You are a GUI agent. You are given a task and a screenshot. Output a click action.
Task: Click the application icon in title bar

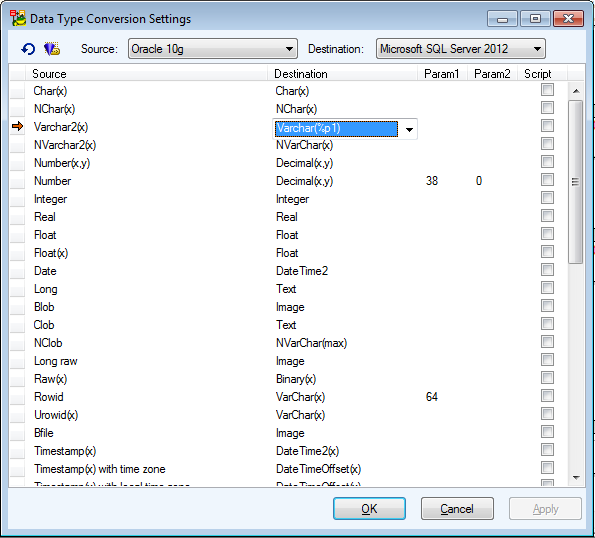tap(18, 19)
